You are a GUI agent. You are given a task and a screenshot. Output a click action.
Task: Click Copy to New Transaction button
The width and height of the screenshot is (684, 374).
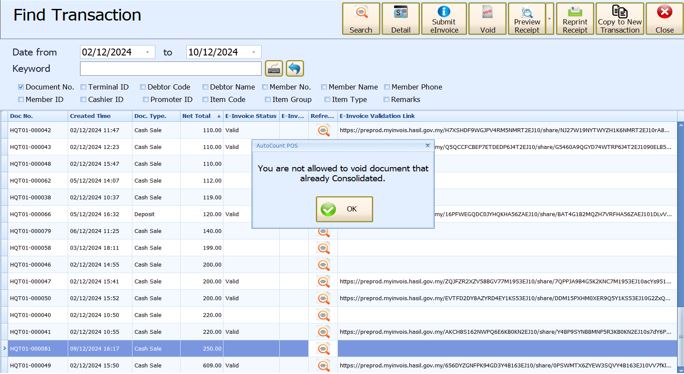pyautogui.click(x=619, y=19)
